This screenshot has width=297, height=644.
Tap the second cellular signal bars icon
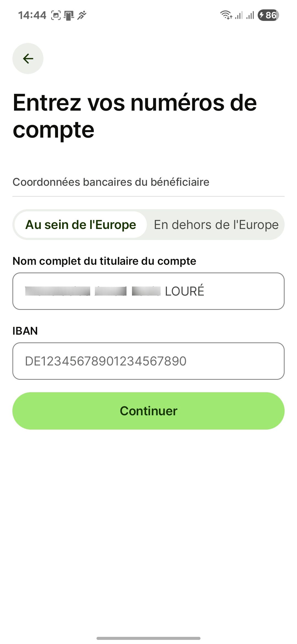[250, 15]
